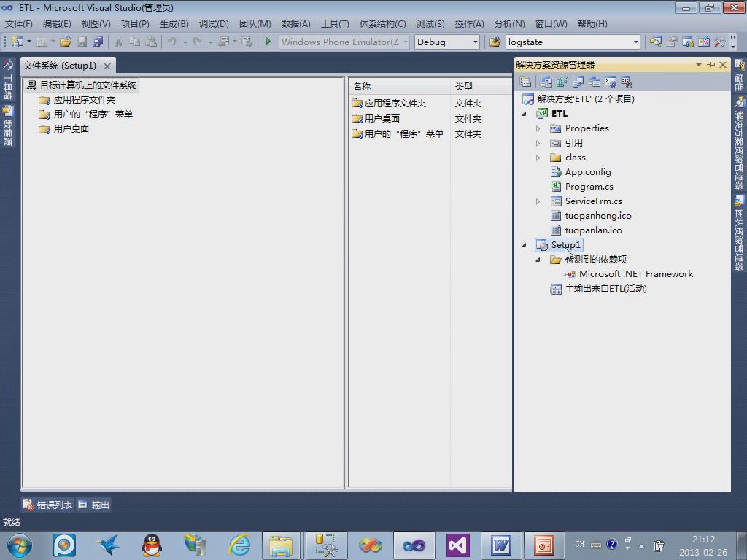Open the 调试(D) debug menu

click(214, 24)
